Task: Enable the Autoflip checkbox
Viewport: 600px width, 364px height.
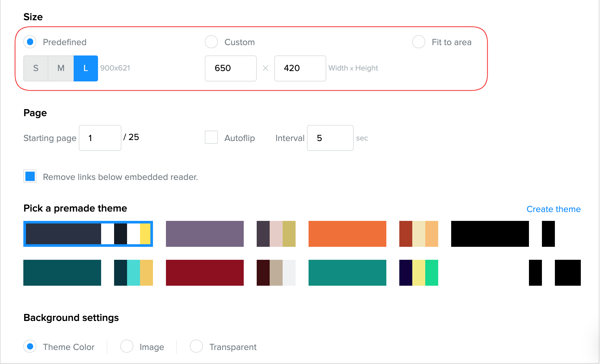Action: coord(211,137)
